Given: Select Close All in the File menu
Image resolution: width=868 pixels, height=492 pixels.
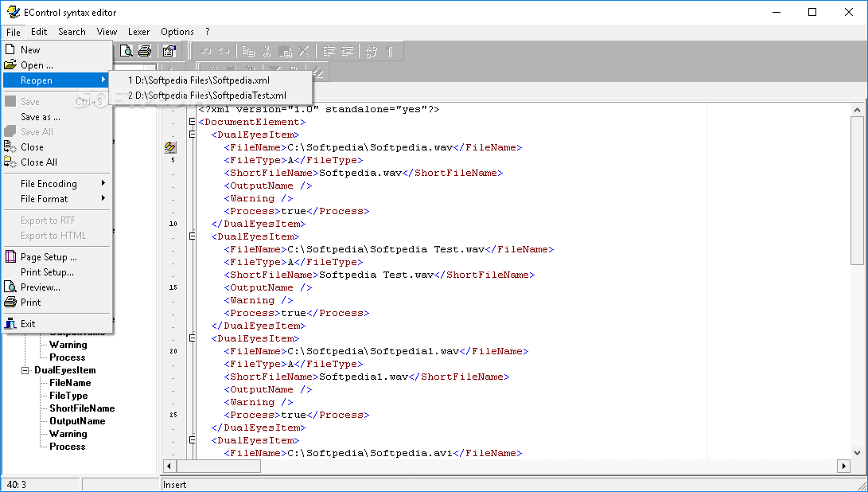Looking at the screenshot, I should tap(57, 162).
